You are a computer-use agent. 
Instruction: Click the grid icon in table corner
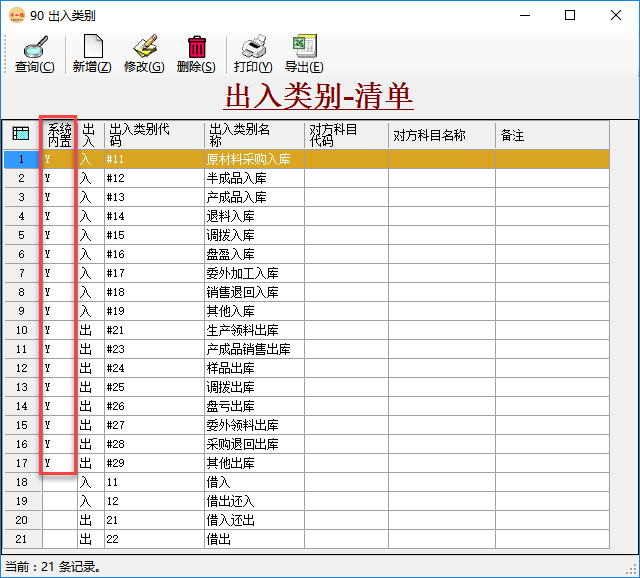[x=21, y=134]
